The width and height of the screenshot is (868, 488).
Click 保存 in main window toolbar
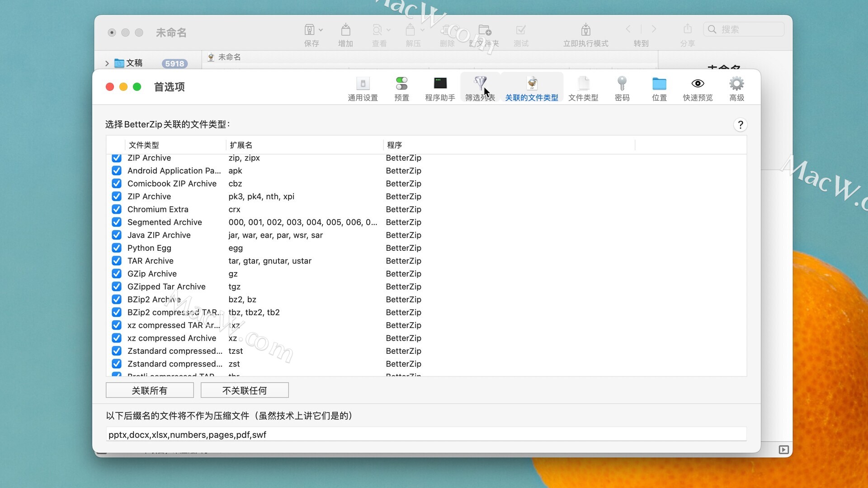(x=310, y=30)
